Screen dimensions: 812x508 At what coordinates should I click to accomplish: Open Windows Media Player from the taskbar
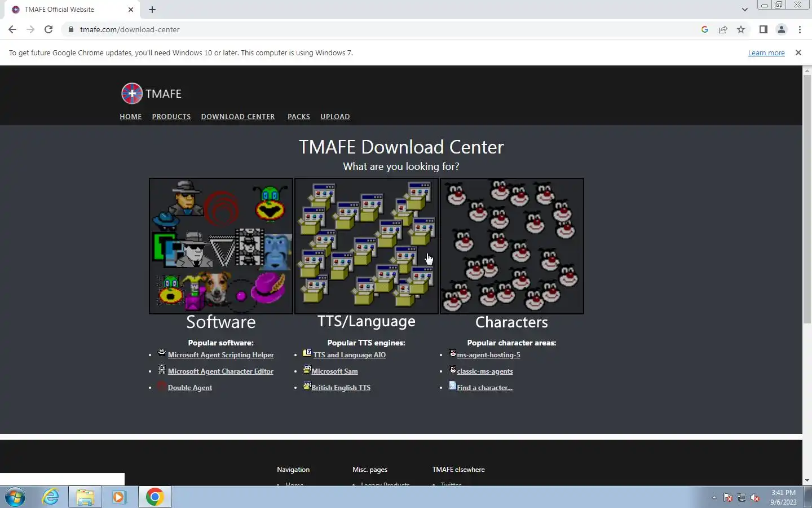tap(119, 497)
